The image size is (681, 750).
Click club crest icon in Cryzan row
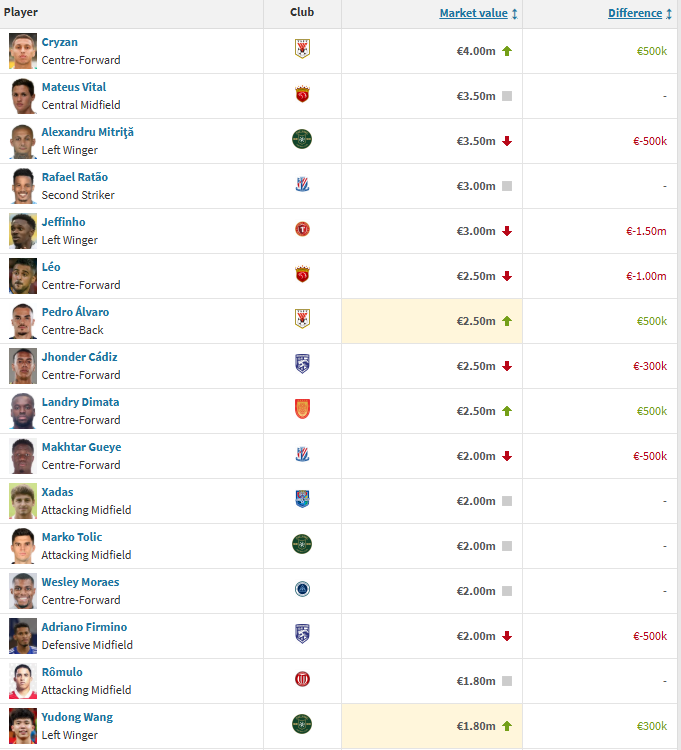[x=302, y=49]
